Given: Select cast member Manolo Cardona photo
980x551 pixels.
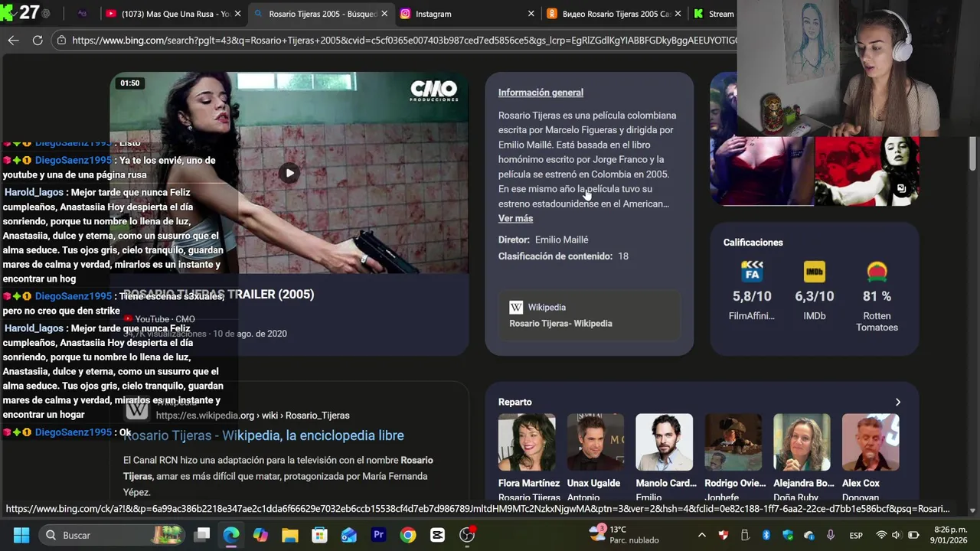Looking at the screenshot, I should click(665, 442).
